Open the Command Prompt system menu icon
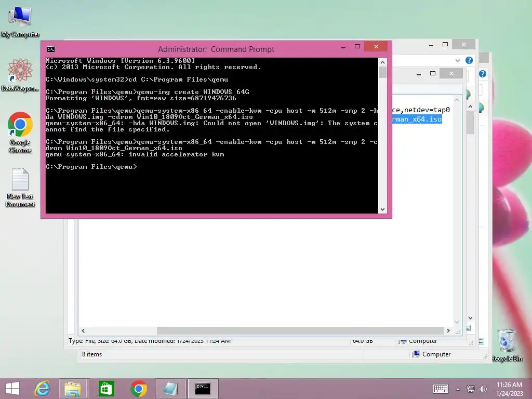Image resolution: width=532 pixels, height=399 pixels. (x=51, y=49)
